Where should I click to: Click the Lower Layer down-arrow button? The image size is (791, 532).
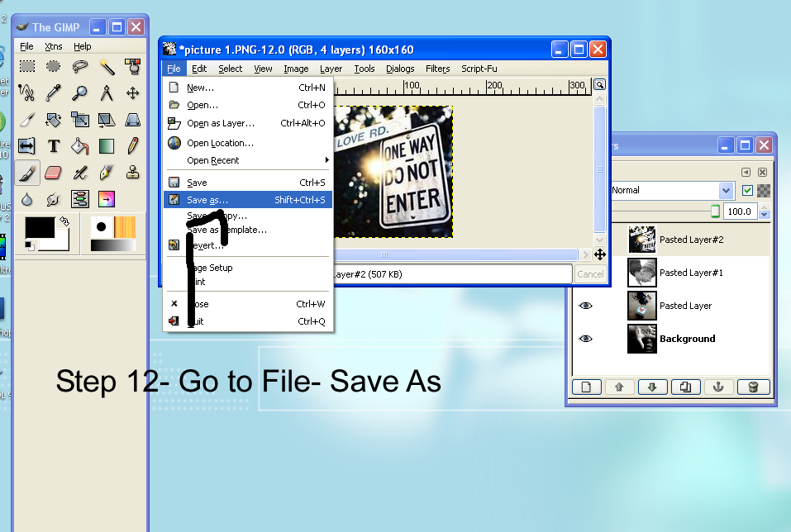(x=653, y=387)
